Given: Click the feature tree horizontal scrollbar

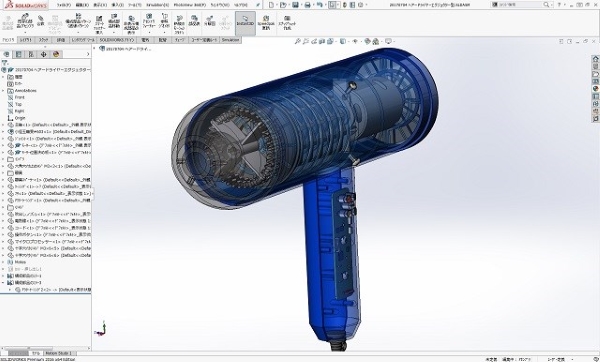Looking at the screenshot, I should (x=45, y=348).
